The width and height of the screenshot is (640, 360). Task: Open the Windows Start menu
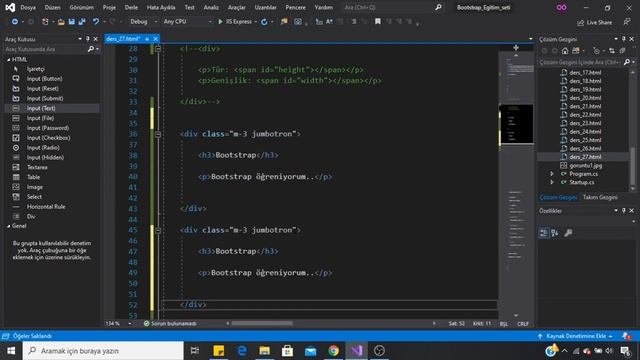pyautogui.click(x=11, y=351)
